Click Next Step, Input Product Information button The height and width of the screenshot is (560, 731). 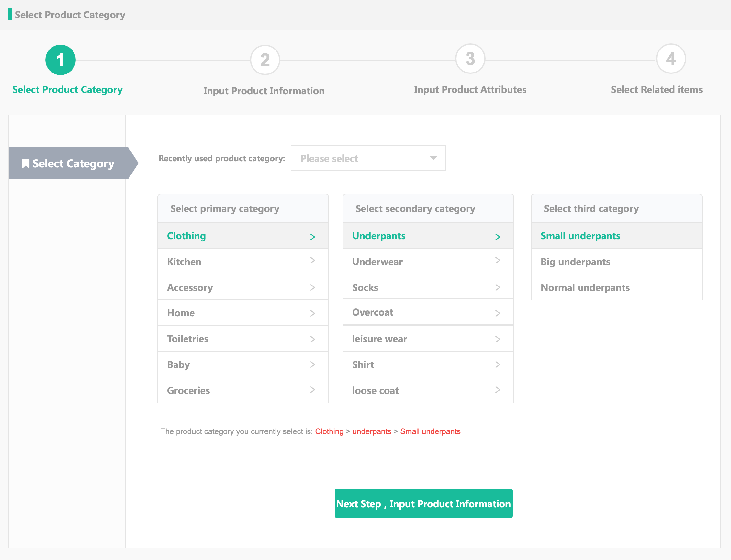[x=423, y=503]
